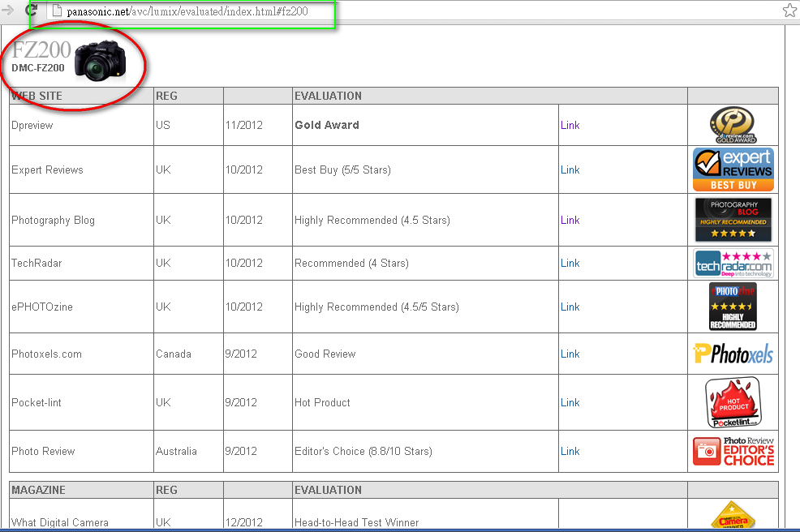
Task: Open the Photoxels.com review Link
Action: tap(570, 354)
